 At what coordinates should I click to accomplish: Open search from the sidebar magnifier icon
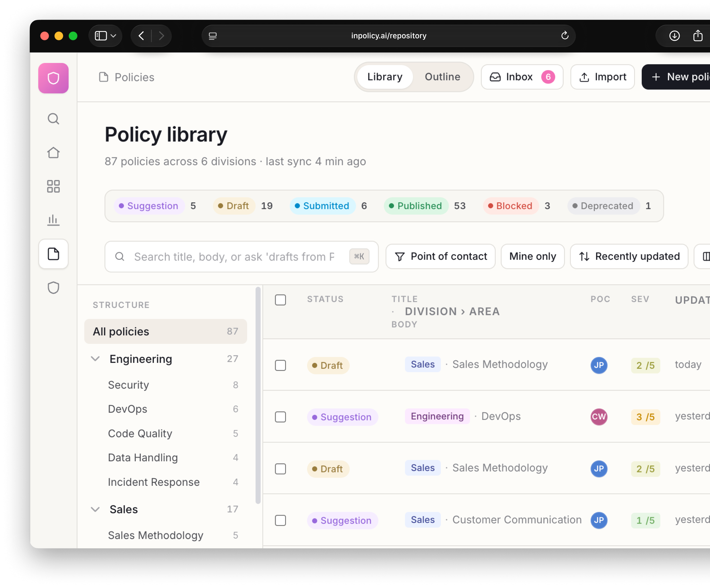point(54,119)
